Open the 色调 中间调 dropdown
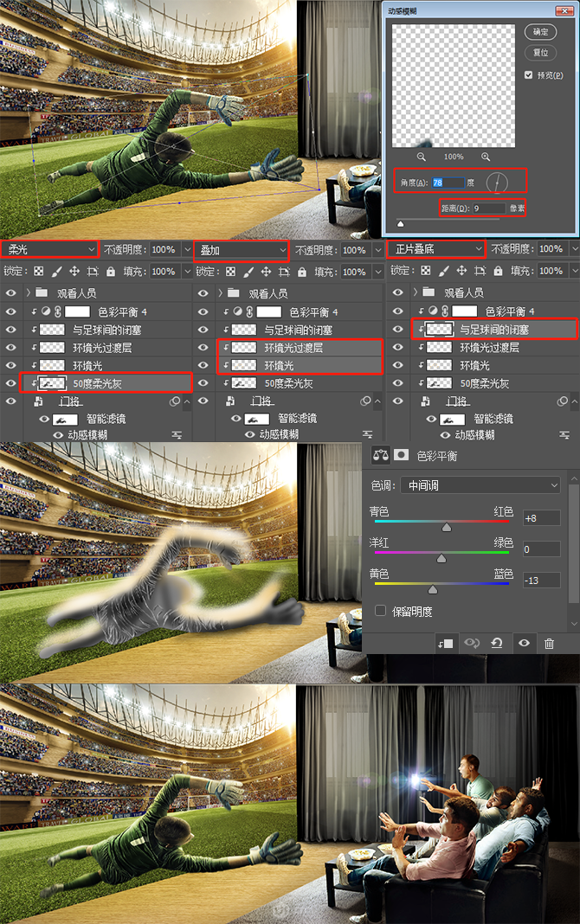 (480, 485)
